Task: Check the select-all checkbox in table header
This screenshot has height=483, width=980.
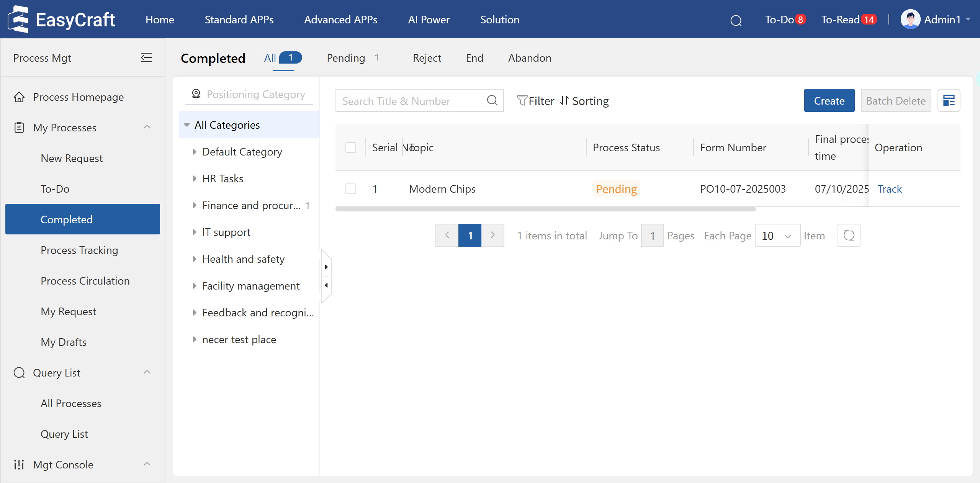Action: point(351,147)
